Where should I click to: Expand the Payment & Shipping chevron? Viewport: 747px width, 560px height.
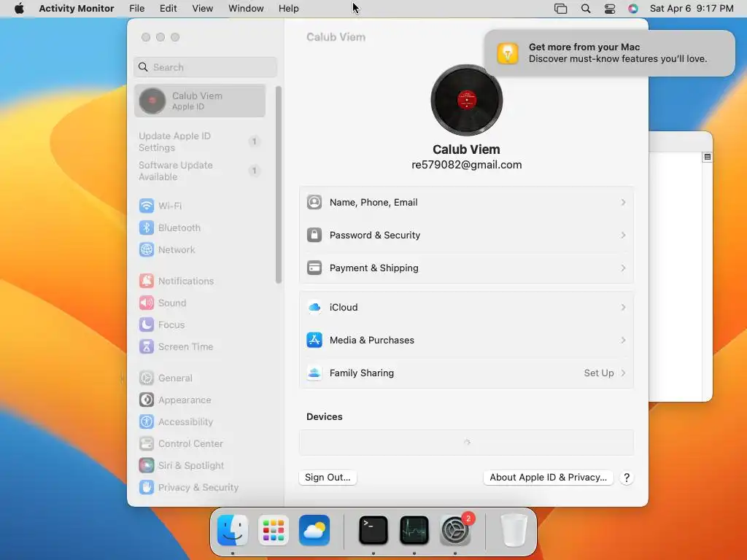623,268
